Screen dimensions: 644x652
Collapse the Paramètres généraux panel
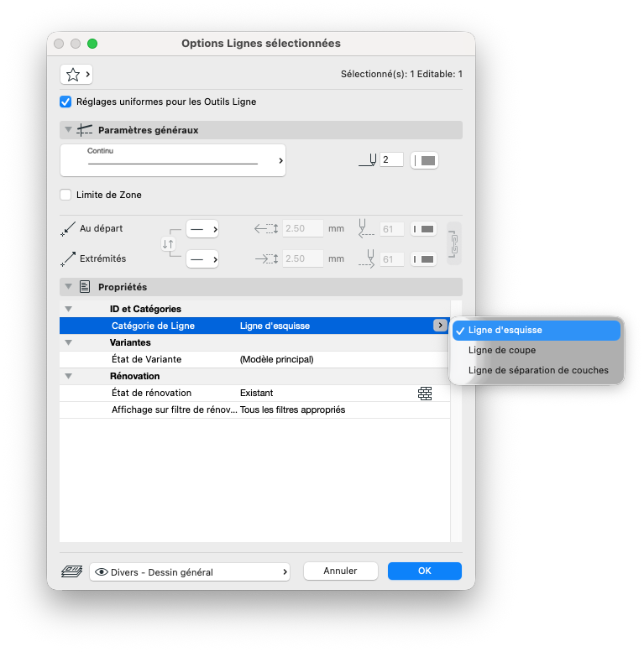[68, 130]
